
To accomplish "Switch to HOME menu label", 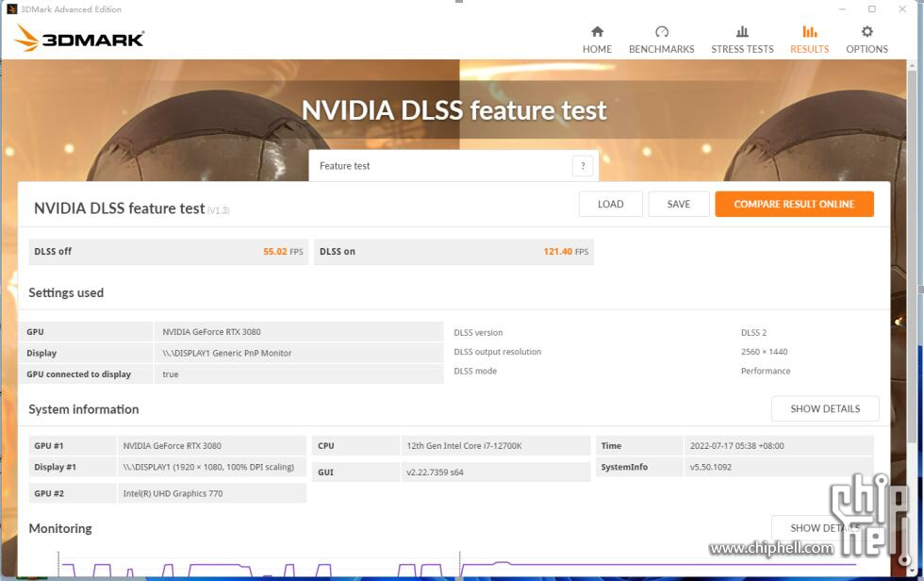I will pos(597,49).
